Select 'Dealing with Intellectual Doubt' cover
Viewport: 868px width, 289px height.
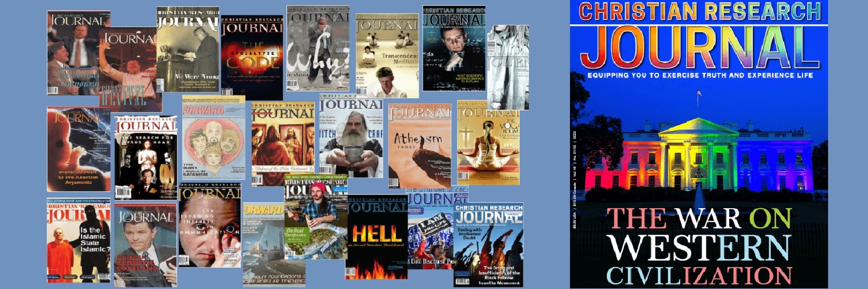pyautogui.click(x=488, y=244)
